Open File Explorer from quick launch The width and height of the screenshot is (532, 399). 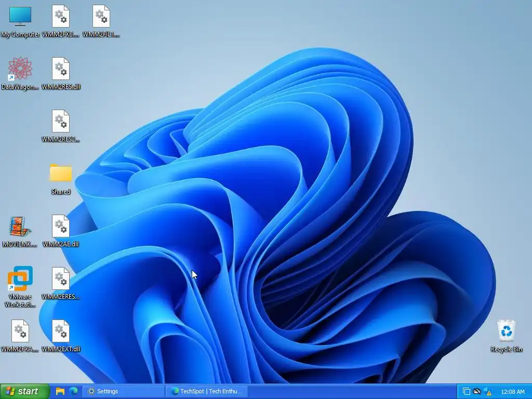point(60,391)
